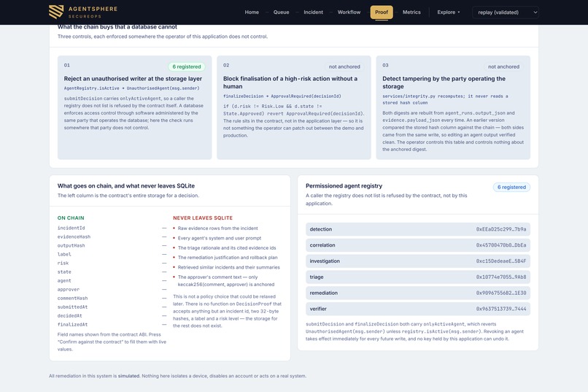Select the triage agent row

[418, 277]
